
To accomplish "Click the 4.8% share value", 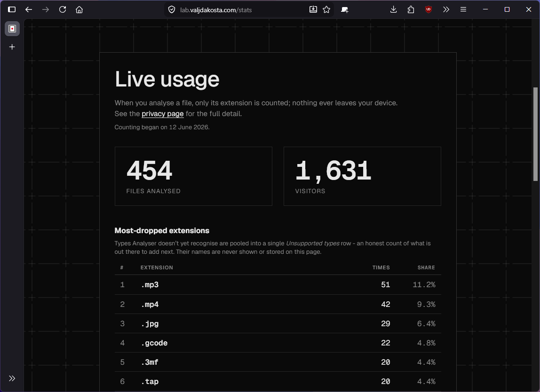I will tap(426, 343).
